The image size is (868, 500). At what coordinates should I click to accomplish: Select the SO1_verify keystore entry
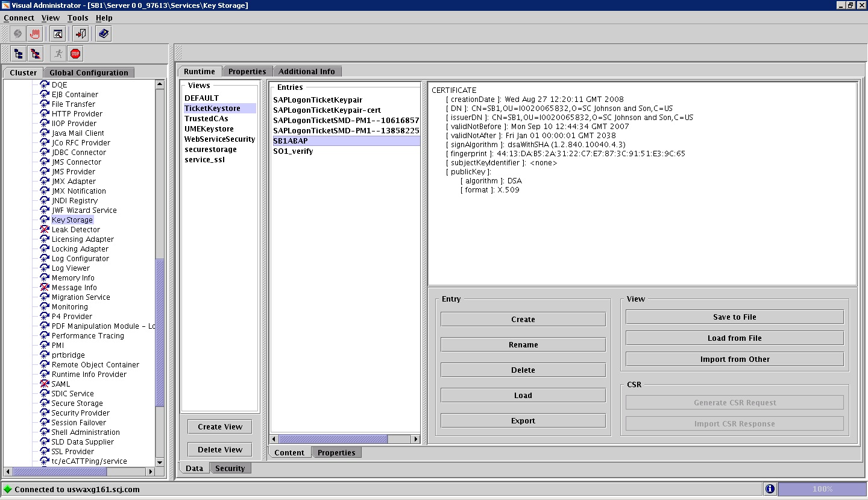pos(292,151)
